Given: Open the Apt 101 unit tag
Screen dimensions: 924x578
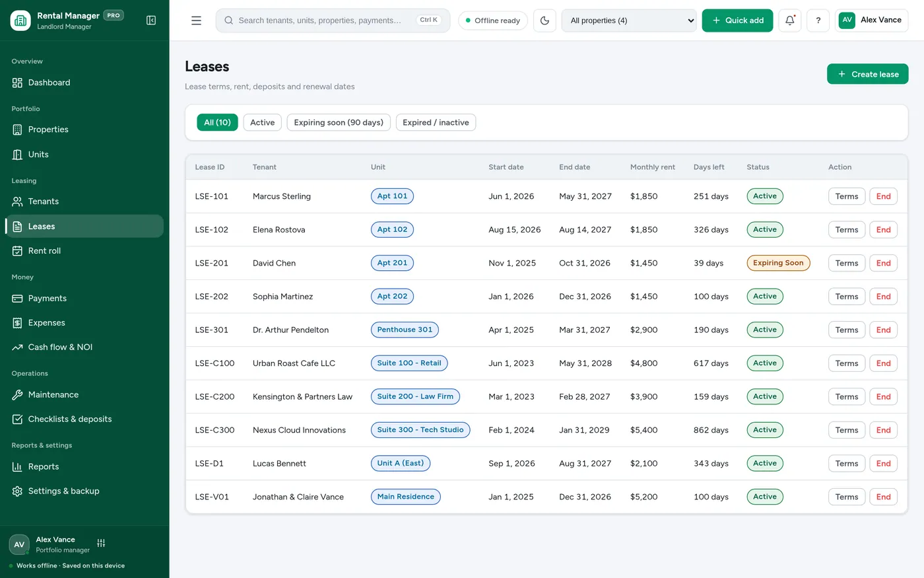Looking at the screenshot, I should pyautogui.click(x=392, y=196).
